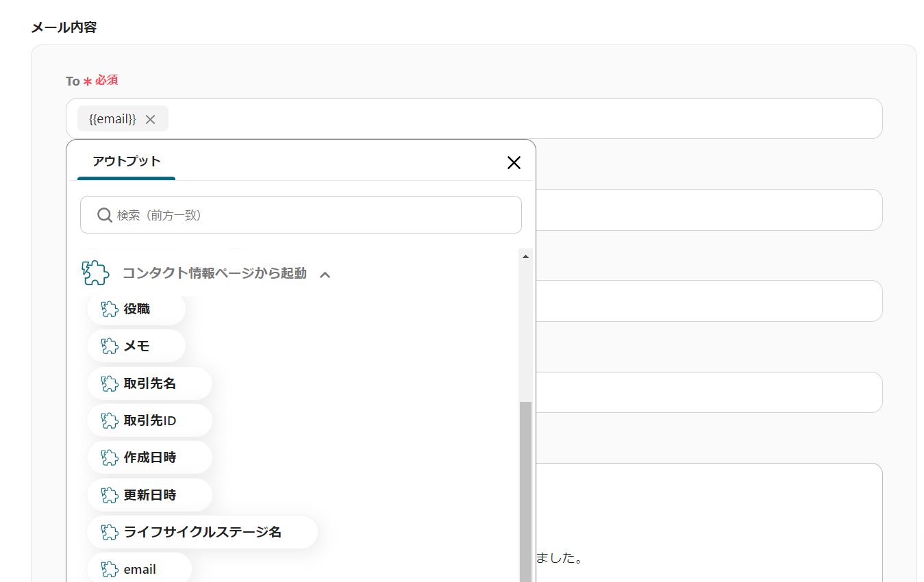Click the output list scrollbar thumb
Viewport: 924px width, 582px height.
click(526, 492)
